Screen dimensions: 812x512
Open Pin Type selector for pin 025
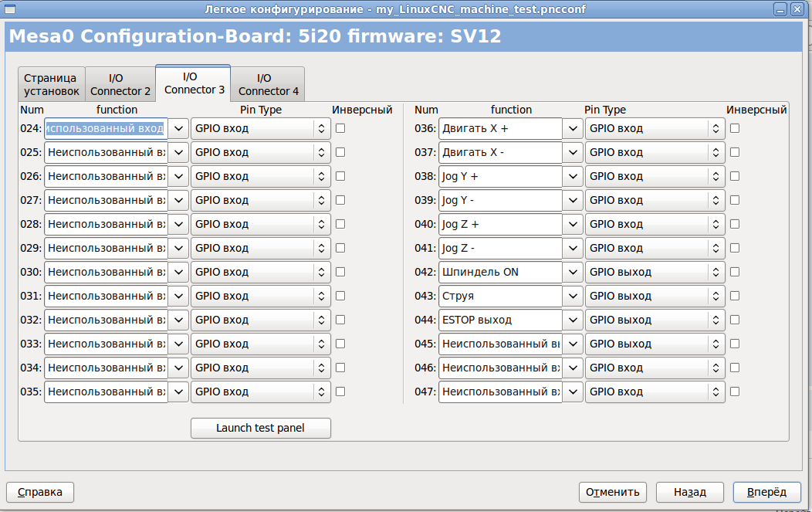[x=260, y=152]
